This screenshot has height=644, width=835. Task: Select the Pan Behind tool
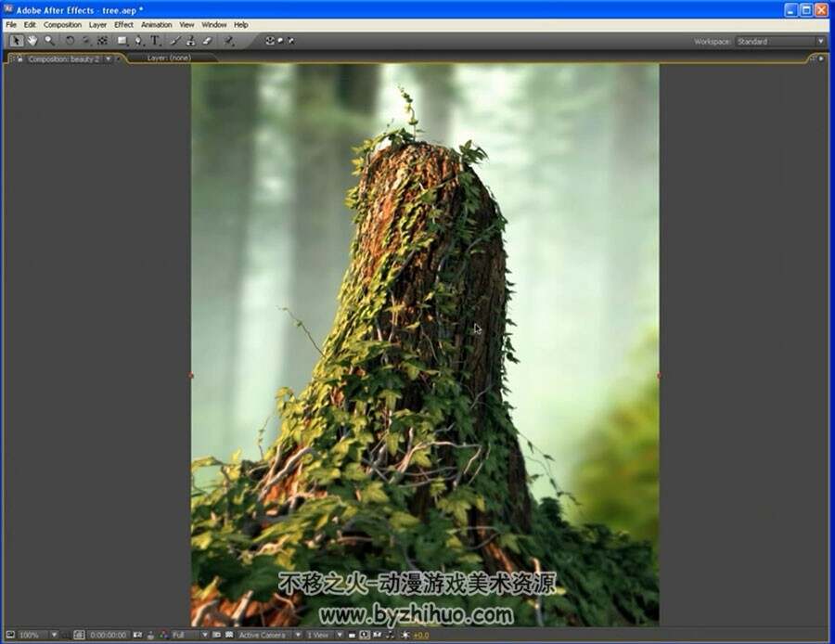click(x=102, y=41)
